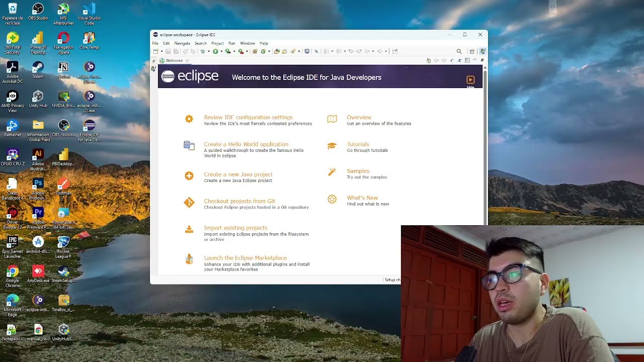Open Create a new Java project link
The width and height of the screenshot is (644, 362).
coord(238,174)
